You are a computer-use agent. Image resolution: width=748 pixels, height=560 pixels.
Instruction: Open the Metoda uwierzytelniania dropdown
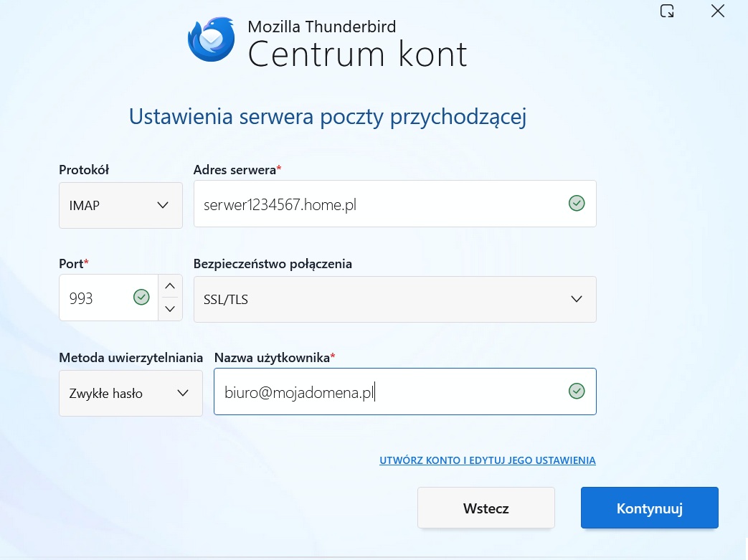click(x=131, y=393)
